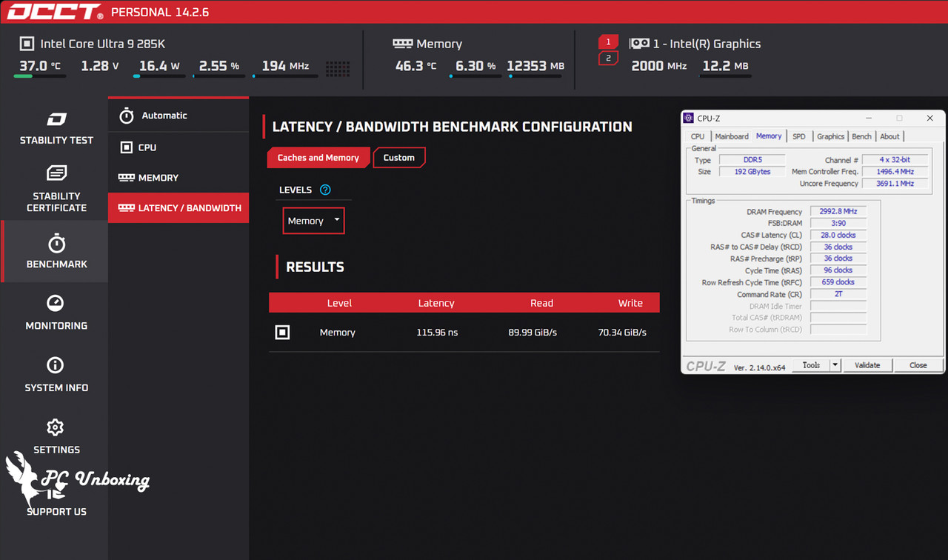
Task: Open the SPD tab in CPU-Z
Action: (799, 136)
